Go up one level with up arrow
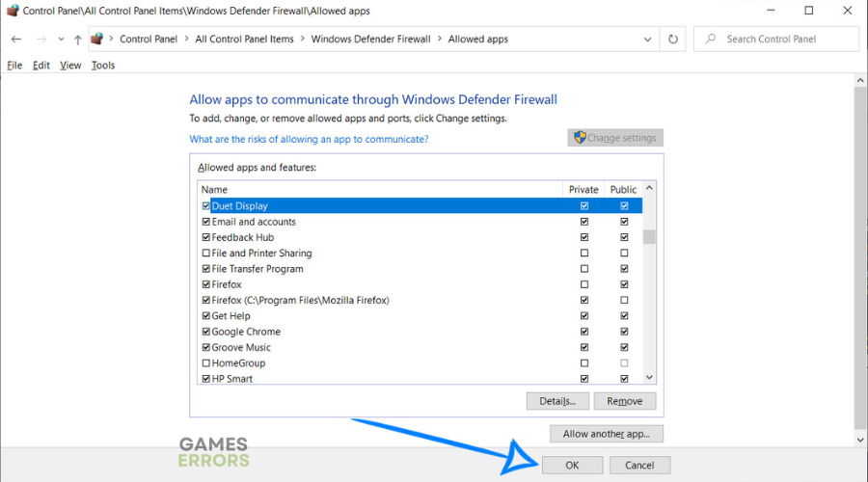Image resolution: width=868 pixels, height=482 pixels. 77,40
